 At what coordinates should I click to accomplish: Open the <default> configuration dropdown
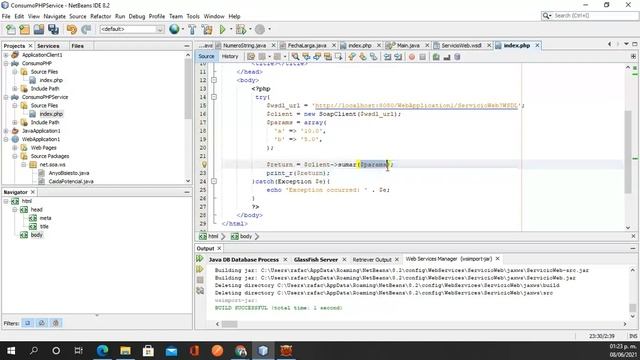[x=131, y=29]
